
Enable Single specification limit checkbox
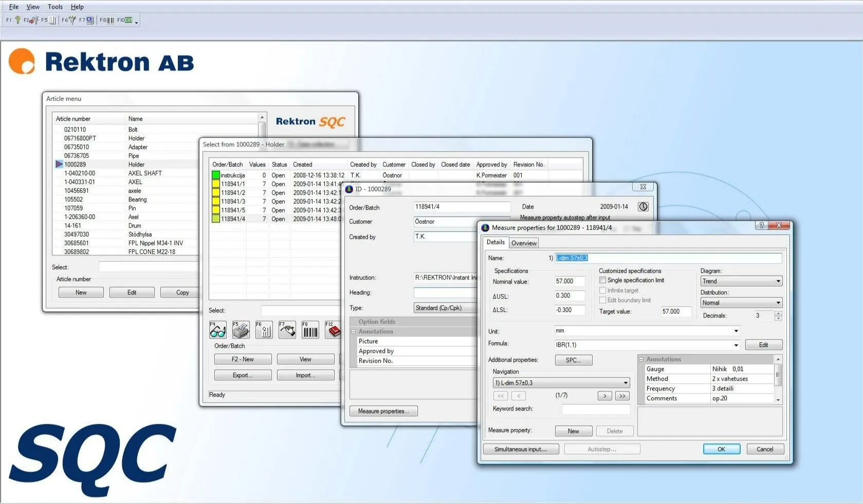[x=602, y=280]
